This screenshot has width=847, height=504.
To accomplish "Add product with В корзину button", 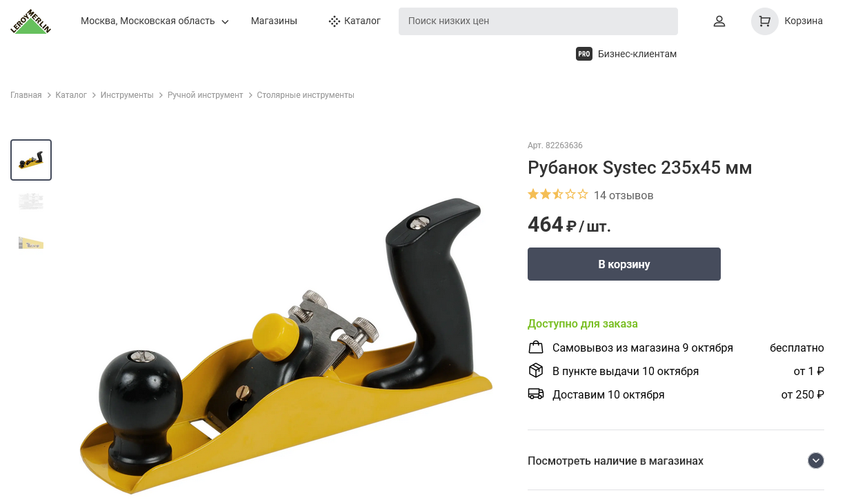I will pyautogui.click(x=624, y=264).
